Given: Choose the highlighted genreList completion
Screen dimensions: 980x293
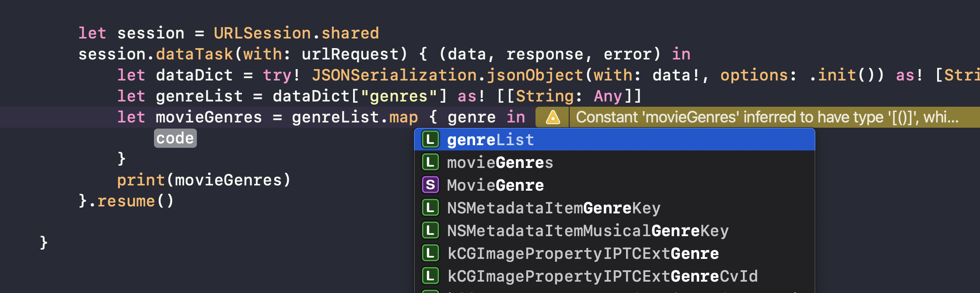Looking at the screenshot, I should (x=490, y=140).
